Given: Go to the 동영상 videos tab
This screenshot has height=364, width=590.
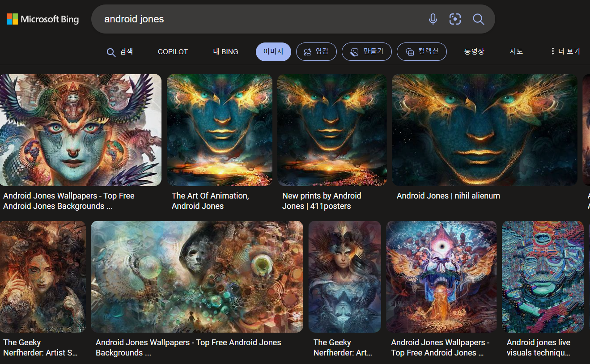Looking at the screenshot, I should pos(474,52).
